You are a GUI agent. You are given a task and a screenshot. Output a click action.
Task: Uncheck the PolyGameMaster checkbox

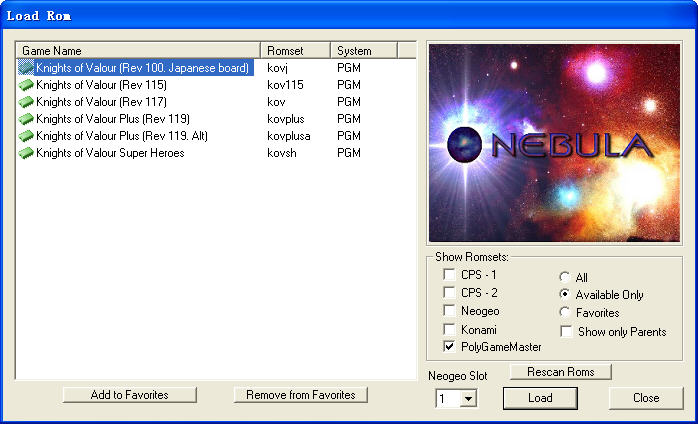coord(449,347)
